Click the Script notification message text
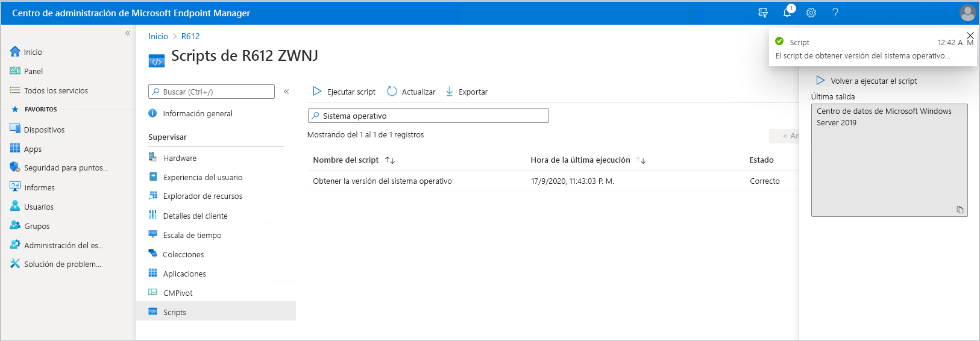The width and height of the screenshot is (980, 341). point(862,55)
